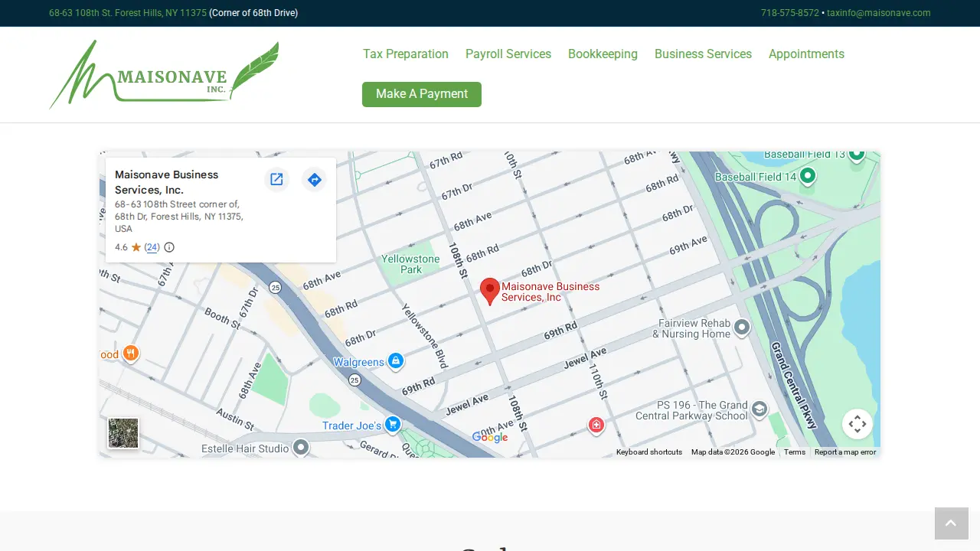Click the Fairview Rehab & Nursing Home marker

pyautogui.click(x=741, y=328)
